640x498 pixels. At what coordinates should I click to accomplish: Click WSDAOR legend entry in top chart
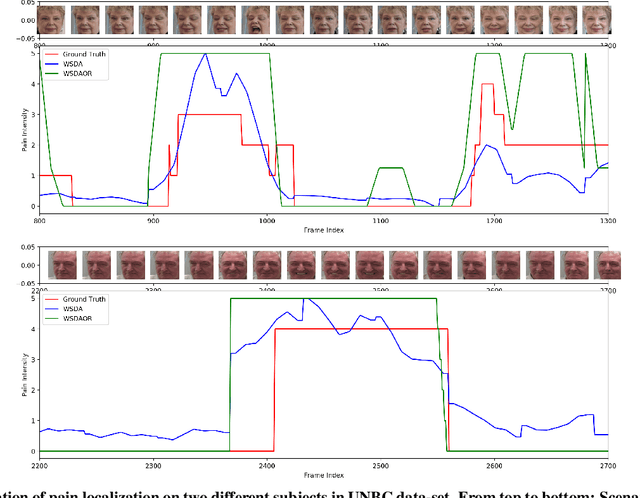coord(80,74)
